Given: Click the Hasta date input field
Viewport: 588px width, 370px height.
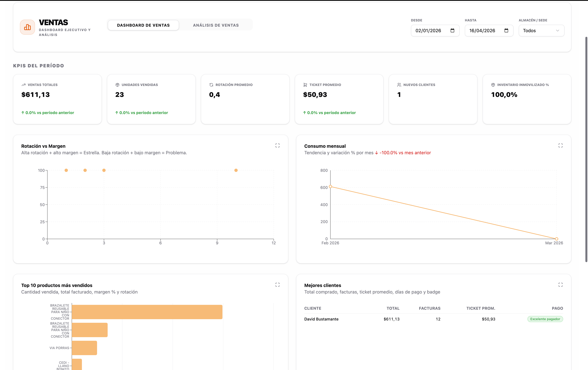Looking at the screenshot, I should coord(489,31).
